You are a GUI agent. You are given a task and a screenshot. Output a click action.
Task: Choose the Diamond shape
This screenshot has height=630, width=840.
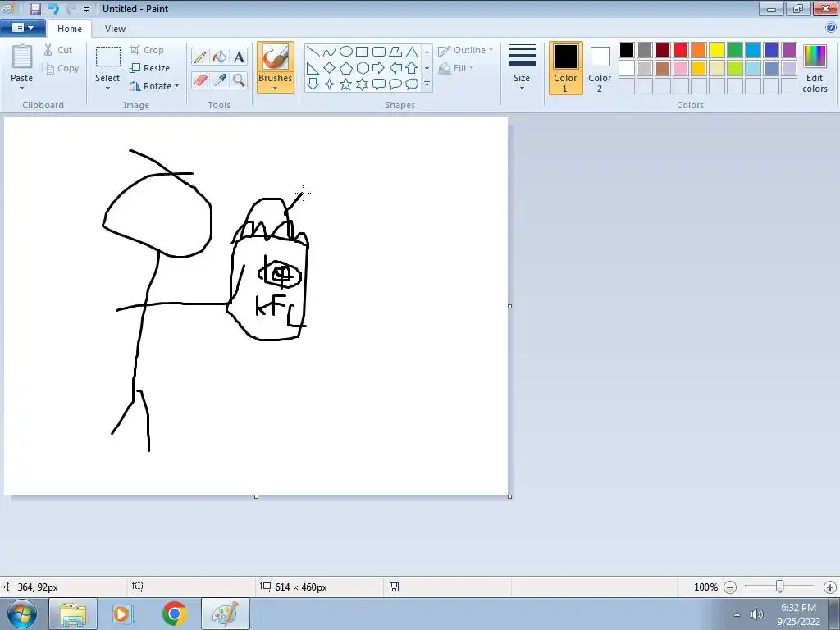point(330,68)
